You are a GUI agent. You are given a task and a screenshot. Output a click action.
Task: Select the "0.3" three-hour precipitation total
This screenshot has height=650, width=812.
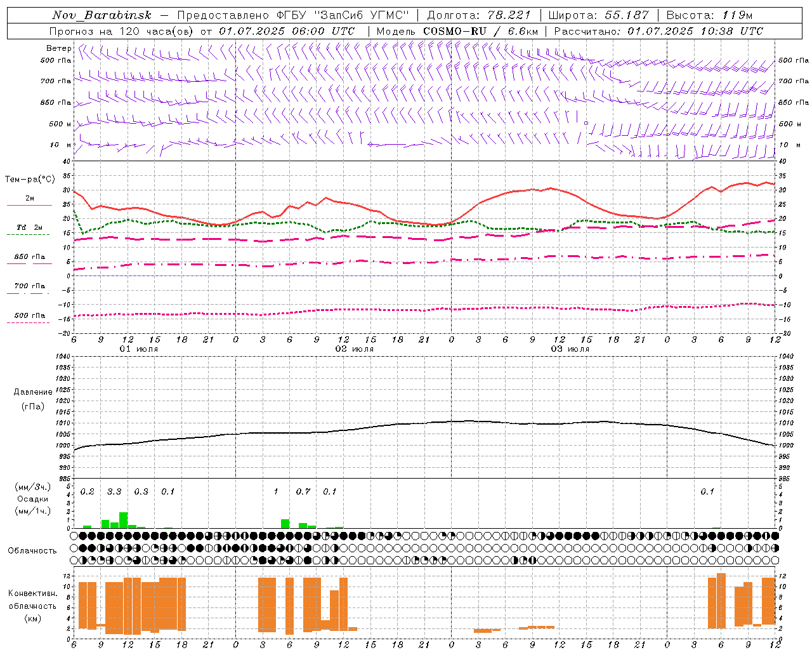click(x=141, y=491)
